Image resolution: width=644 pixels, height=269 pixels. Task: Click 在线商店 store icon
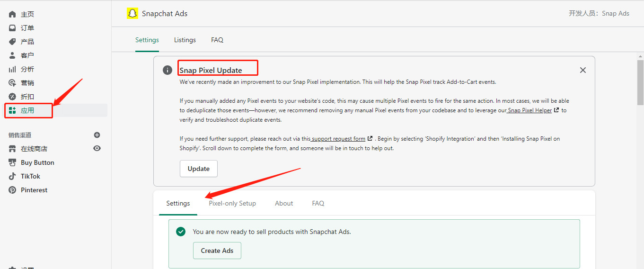click(x=12, y=149)
